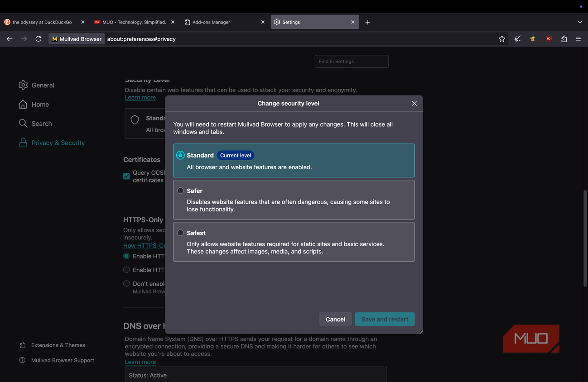Open the hamburger application menu

tap(578, 39)
